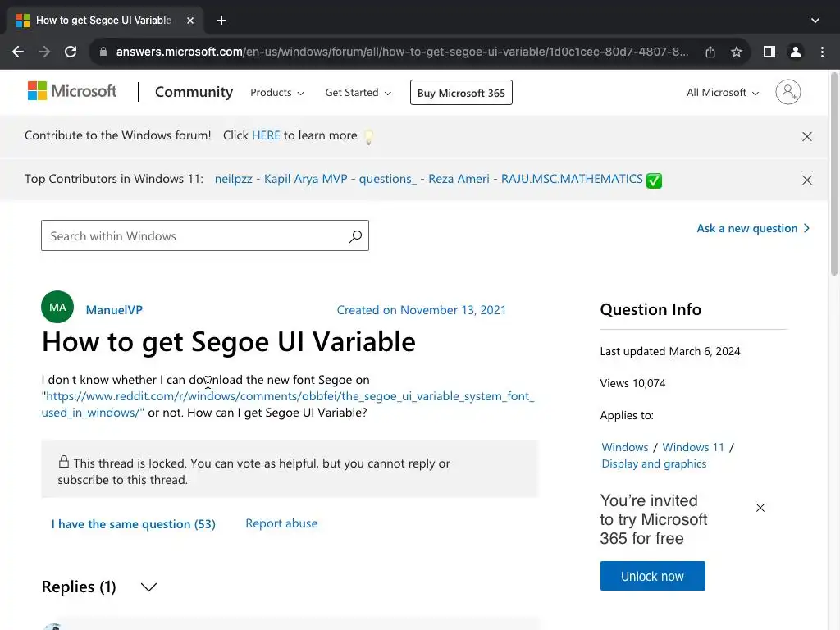The image size is (840, 630).
Task: Open the All Microsoft dropdown
Action: (x=723, y=93)
